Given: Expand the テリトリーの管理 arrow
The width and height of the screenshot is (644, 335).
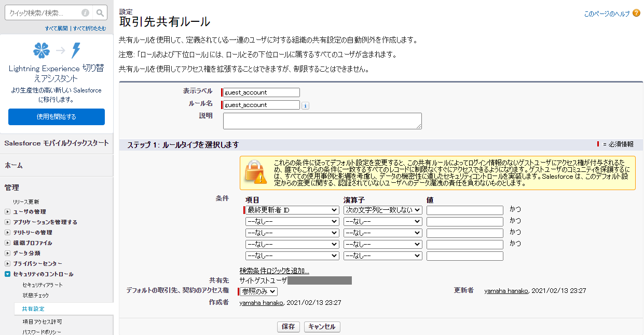Looking at the screenshot, I should pyautogui.click(x=7, y=233).
